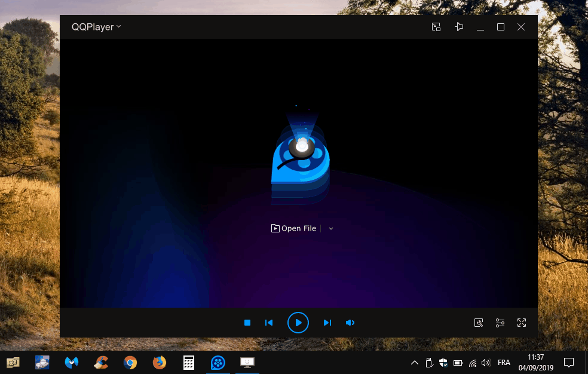Select the monitor icon app in taskbar
Screen dimensions: 588x374
tap(247, 363)
